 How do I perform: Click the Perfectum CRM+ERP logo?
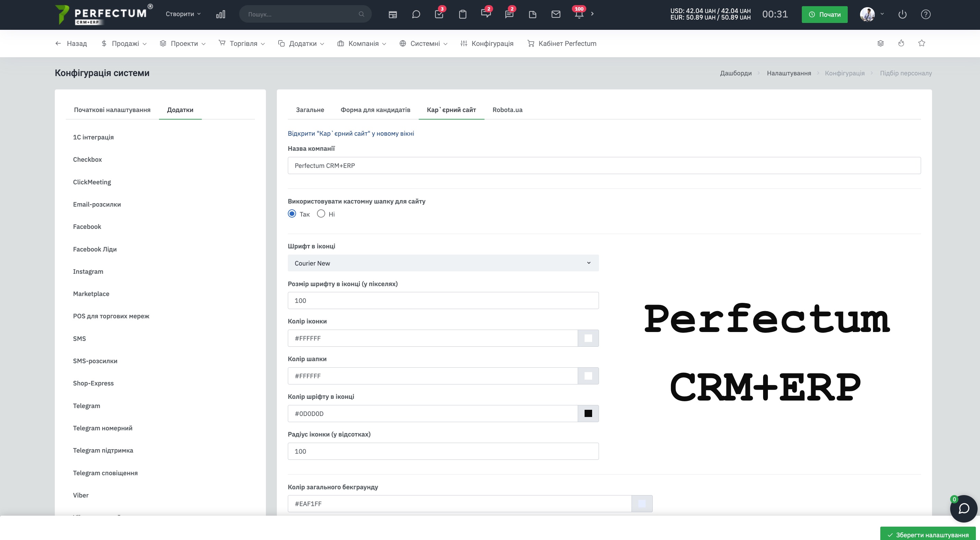pos(103,14)
